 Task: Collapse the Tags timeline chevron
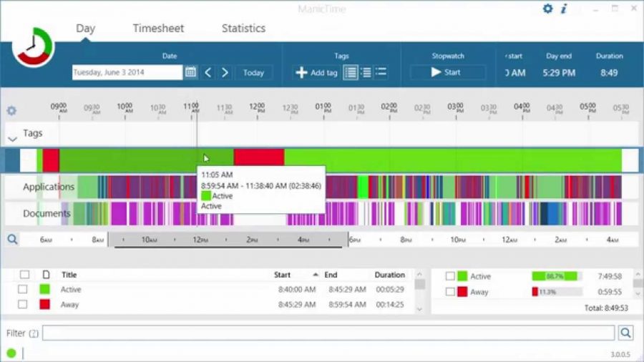12,139
